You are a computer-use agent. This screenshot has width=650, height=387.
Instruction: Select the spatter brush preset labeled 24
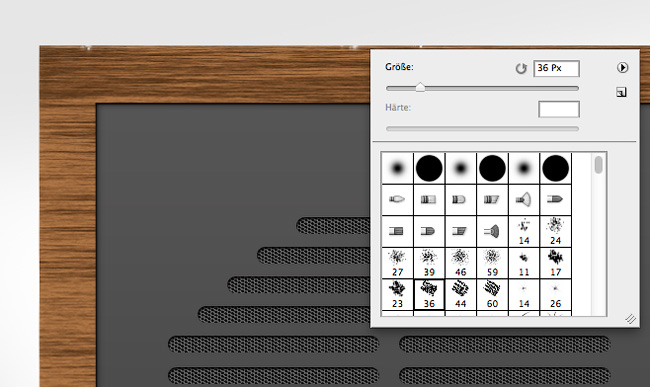pos(555,231)
